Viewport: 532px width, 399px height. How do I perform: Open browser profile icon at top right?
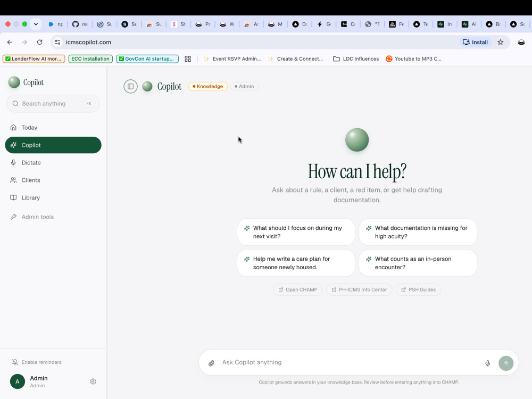(521, 42)
